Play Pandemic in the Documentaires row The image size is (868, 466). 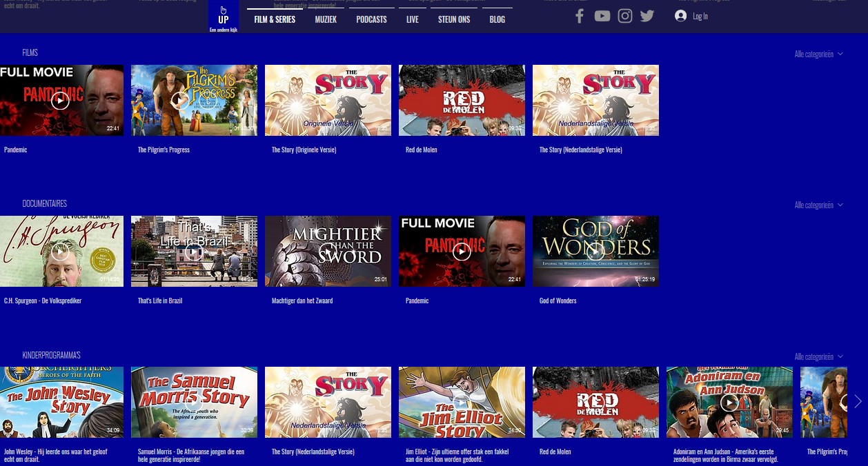462,252
